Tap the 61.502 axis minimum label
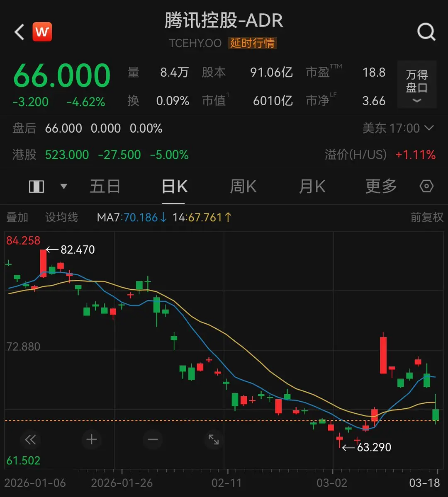 [x=23, y=461]
